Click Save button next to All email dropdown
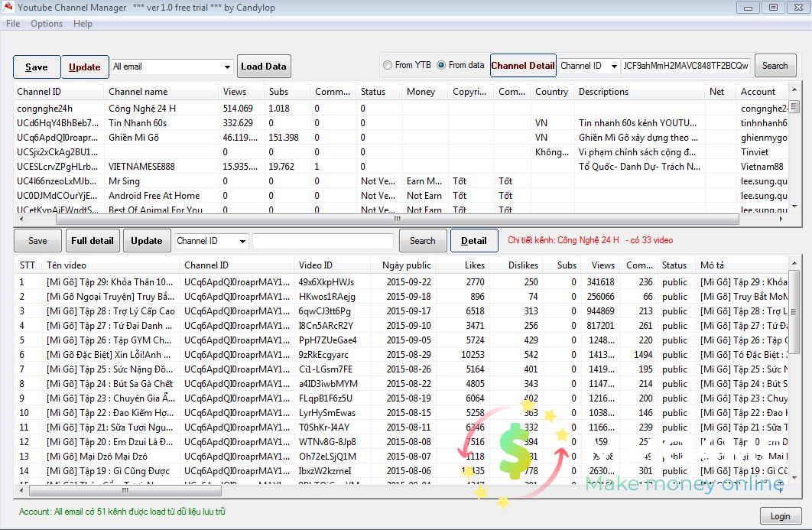 point(37,67)
